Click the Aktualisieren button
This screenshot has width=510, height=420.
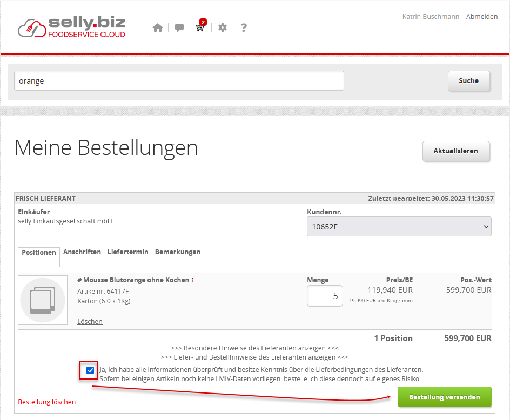pos(455,151)
